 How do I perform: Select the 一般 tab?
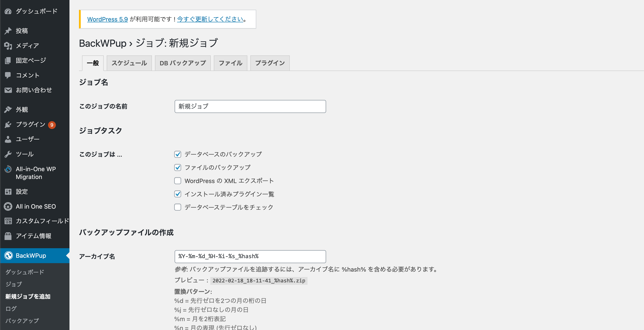click(93, 63)
